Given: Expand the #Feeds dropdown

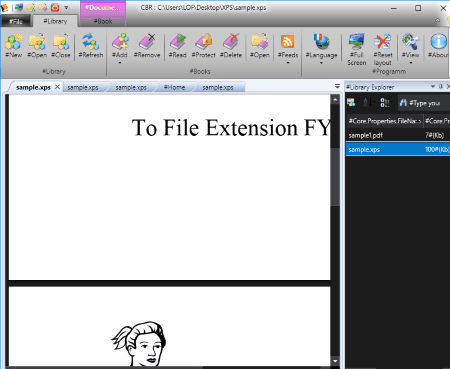Looking at the screenshot, I should coord(288,63).
